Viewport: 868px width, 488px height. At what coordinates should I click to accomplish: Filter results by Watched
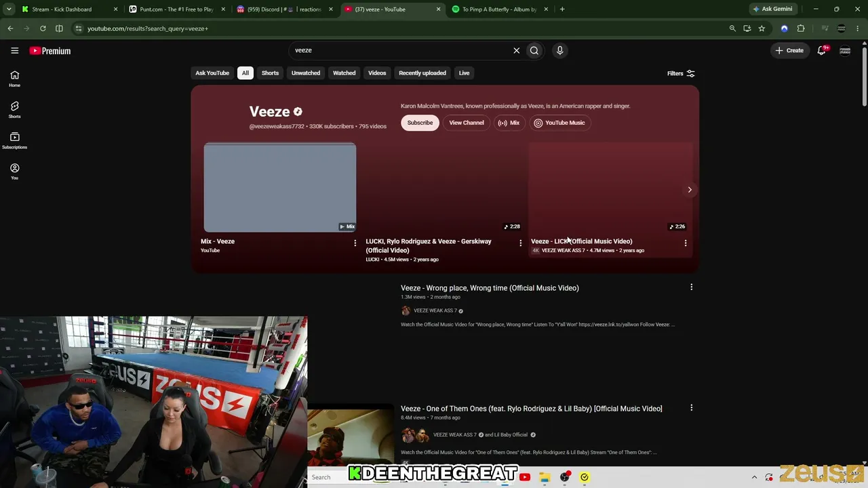tap(344, 73)
